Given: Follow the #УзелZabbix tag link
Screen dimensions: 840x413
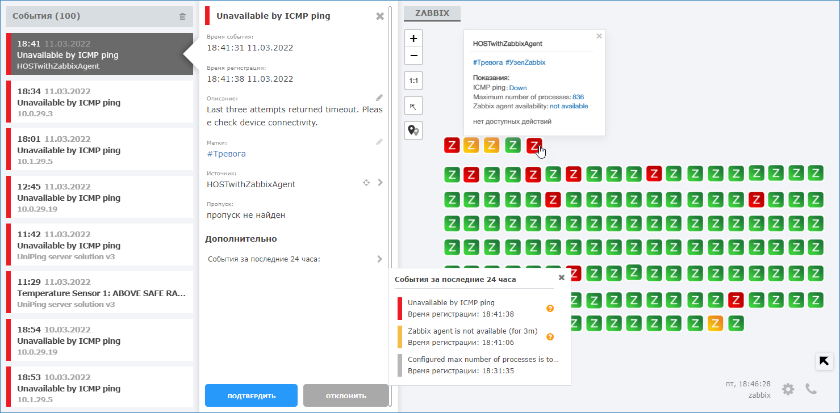Looking at the screenshot, I should [525, 63].
